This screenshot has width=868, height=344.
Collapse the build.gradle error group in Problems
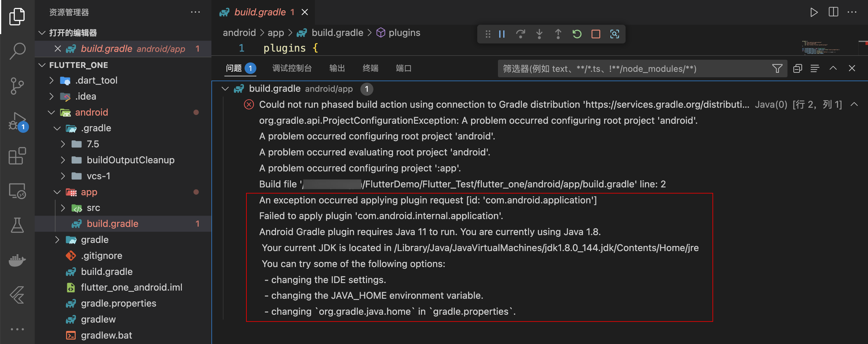coord(224,89)
